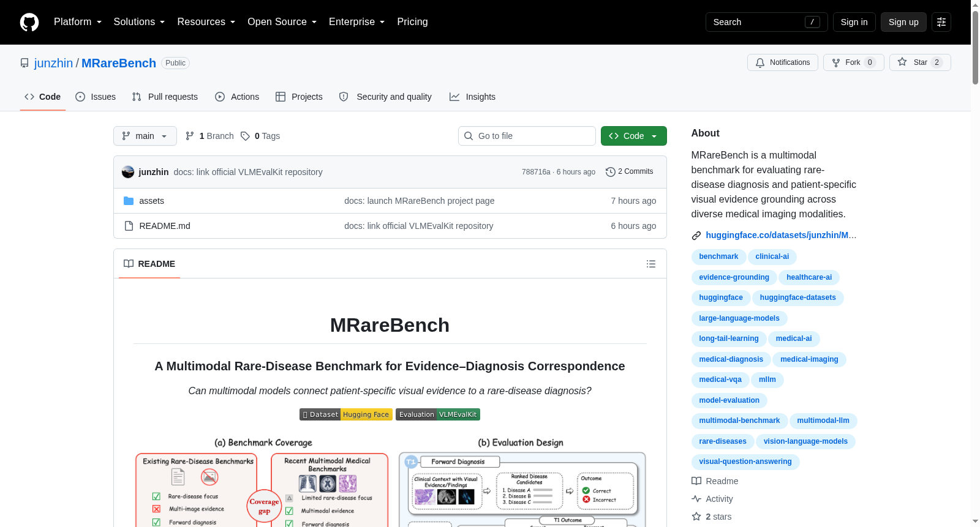Click the repository icon beside junzhin

(x=24, y=63)
